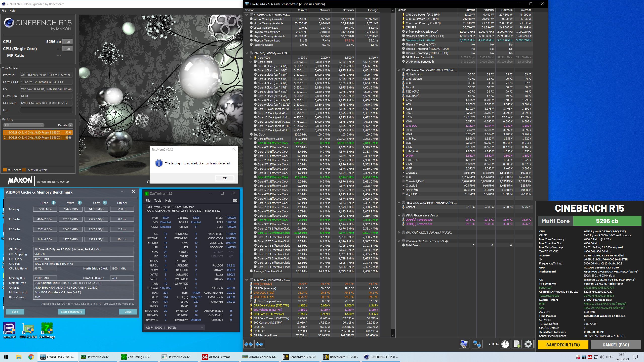Open Windows Start menu
The height and width of the screenshot is (362, 644).
[6, 357]
